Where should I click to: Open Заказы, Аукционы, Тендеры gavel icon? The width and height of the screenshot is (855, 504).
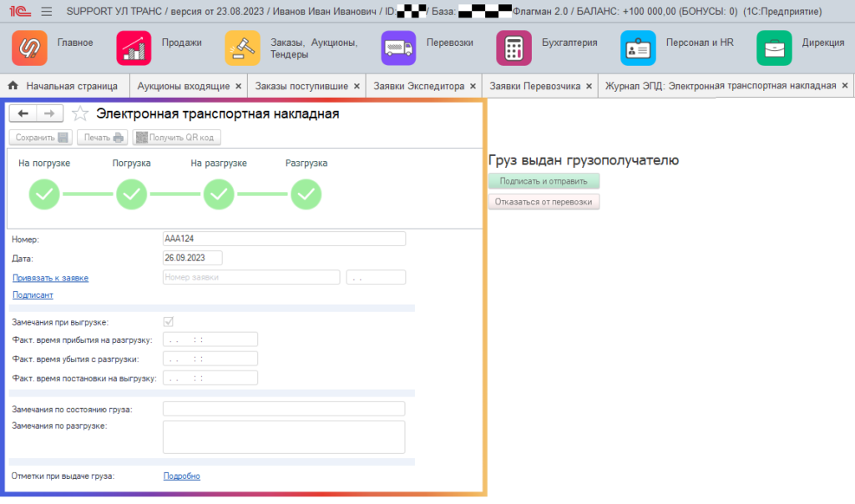[x=242, y=48]
